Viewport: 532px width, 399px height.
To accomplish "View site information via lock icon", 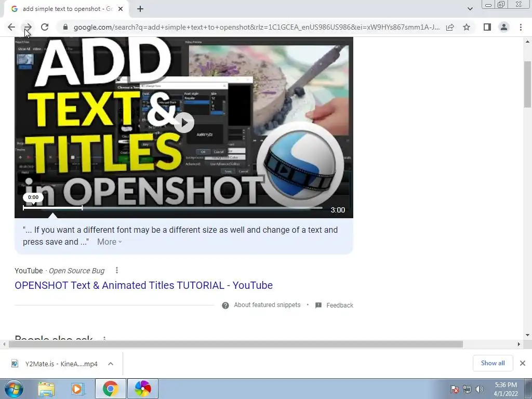I will click(x=65, y=27).
